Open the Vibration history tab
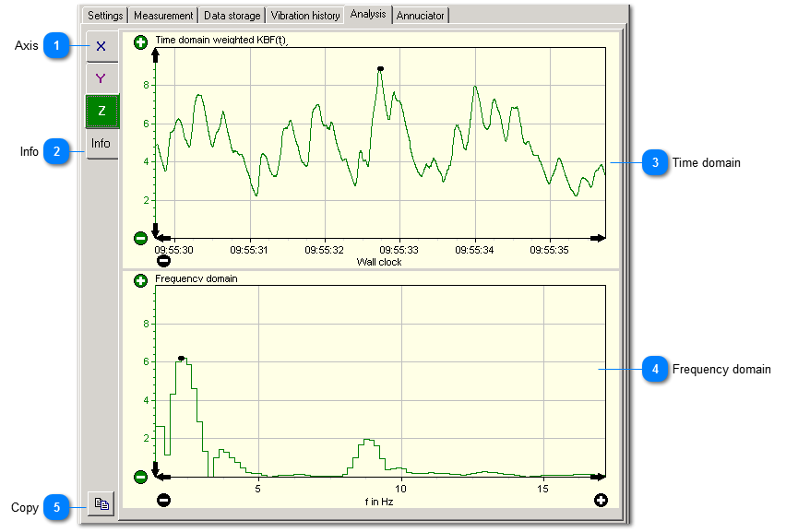 point(305,16)
